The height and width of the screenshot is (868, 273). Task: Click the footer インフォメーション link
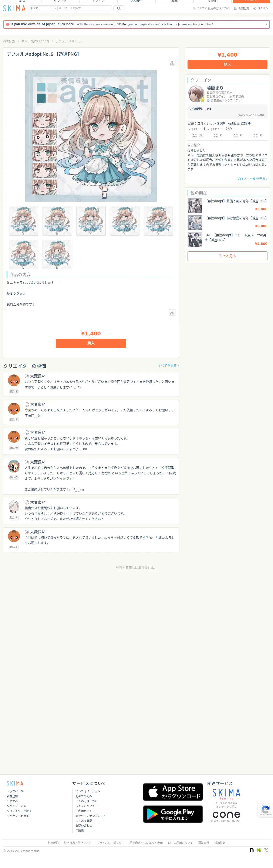click(88, 792)
